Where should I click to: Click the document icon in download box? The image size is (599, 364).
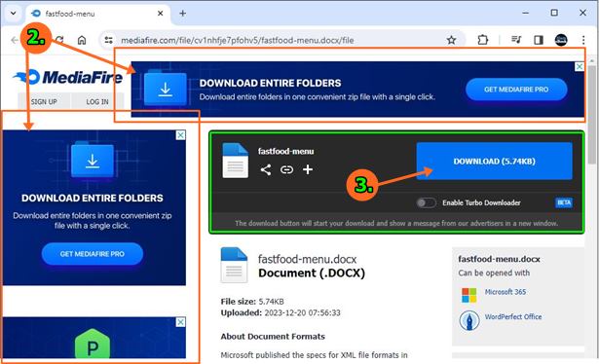pos(236,161)
